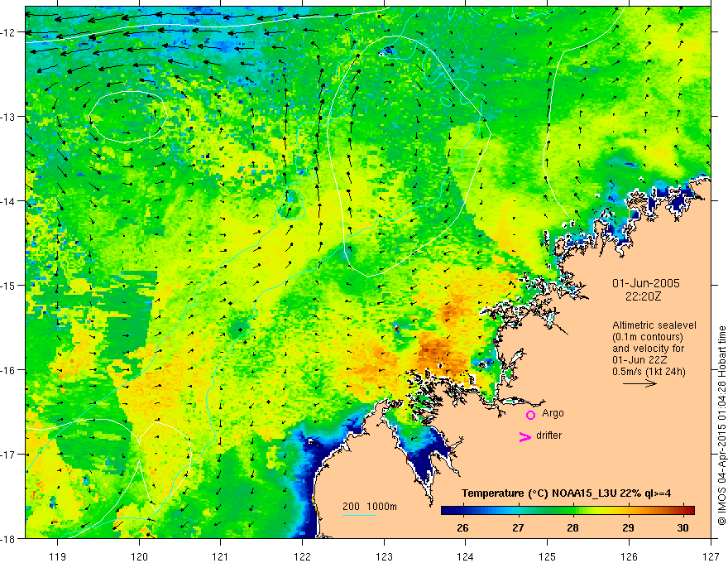Click latitude axis label '-13'
Viewport: 728px width, 563px height.
(x=9, y=117)
